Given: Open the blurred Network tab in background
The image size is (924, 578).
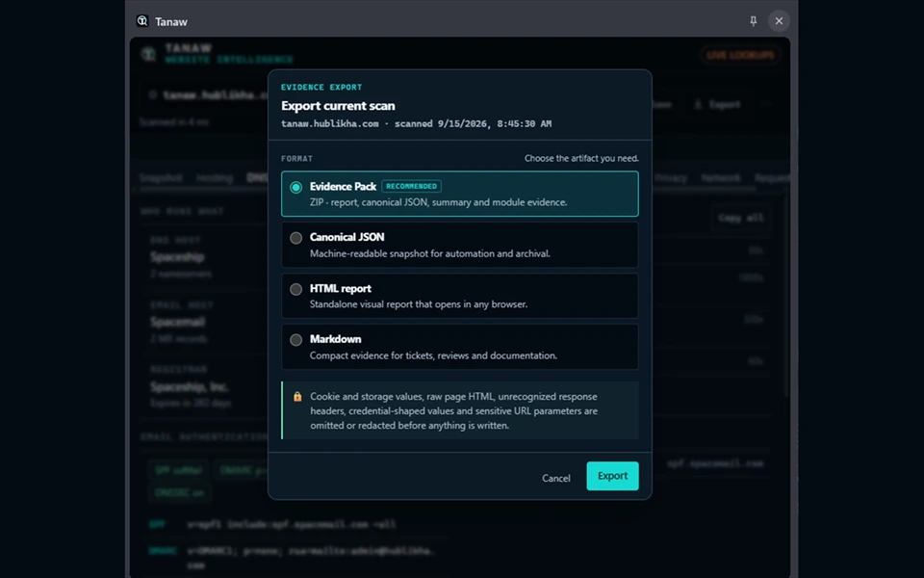Looking at the screenshot, I should (721, 178).
